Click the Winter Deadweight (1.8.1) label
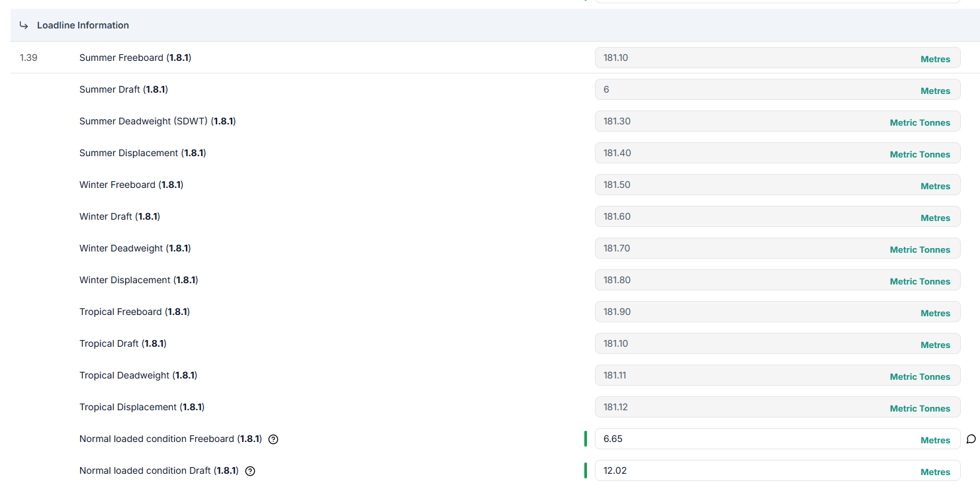 135,248
